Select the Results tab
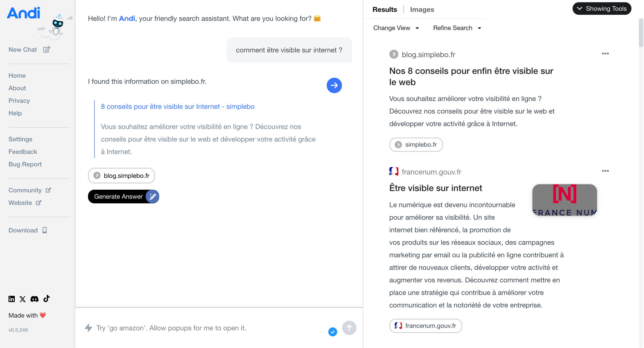The width and height of the screenshot is (644, 348). pos(384,10)
